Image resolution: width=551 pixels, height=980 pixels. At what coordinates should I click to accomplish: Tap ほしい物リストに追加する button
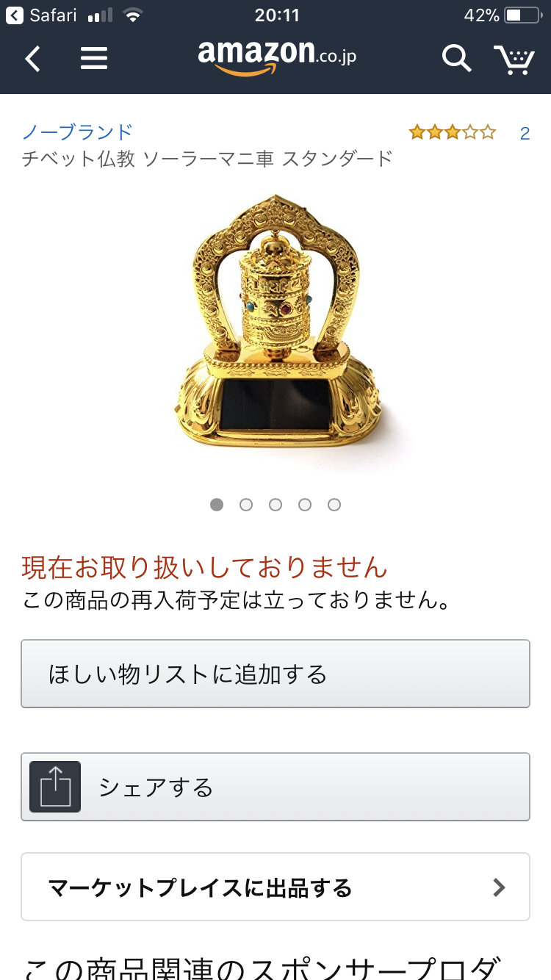[275, 674]
